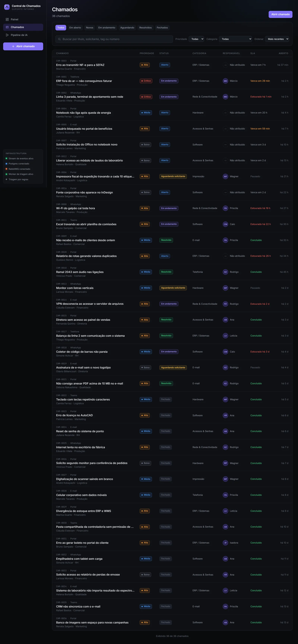
Task: Open ticket Erro ao transmitir NF-e para a SEFAZ
Action: pyautogui.click(x=172, y=65)
